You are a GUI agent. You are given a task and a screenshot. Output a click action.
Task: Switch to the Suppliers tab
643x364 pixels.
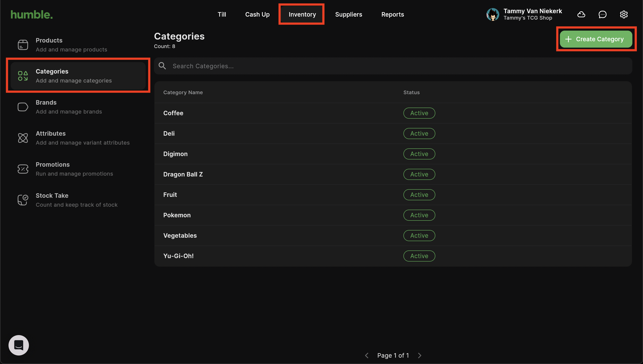(349, 14)
